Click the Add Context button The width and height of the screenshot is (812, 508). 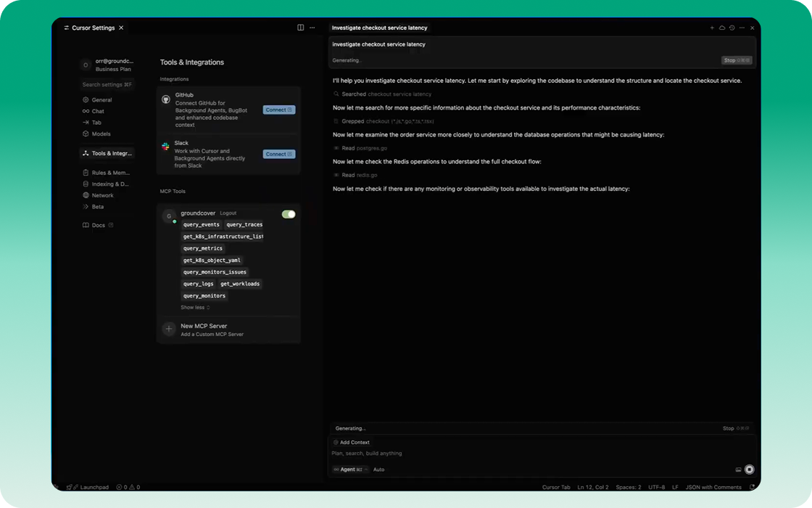coord(352,442)
